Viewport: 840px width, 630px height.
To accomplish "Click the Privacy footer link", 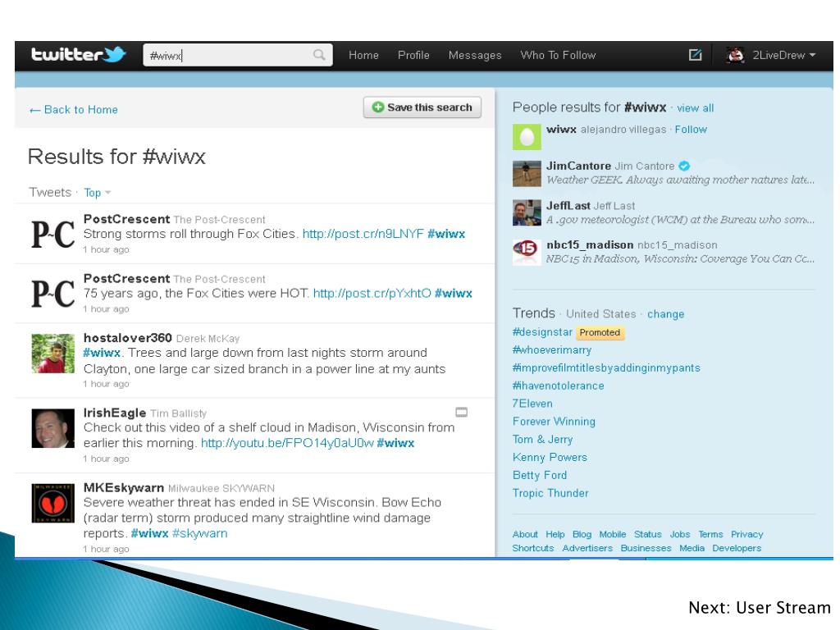I will coord(746,534).
